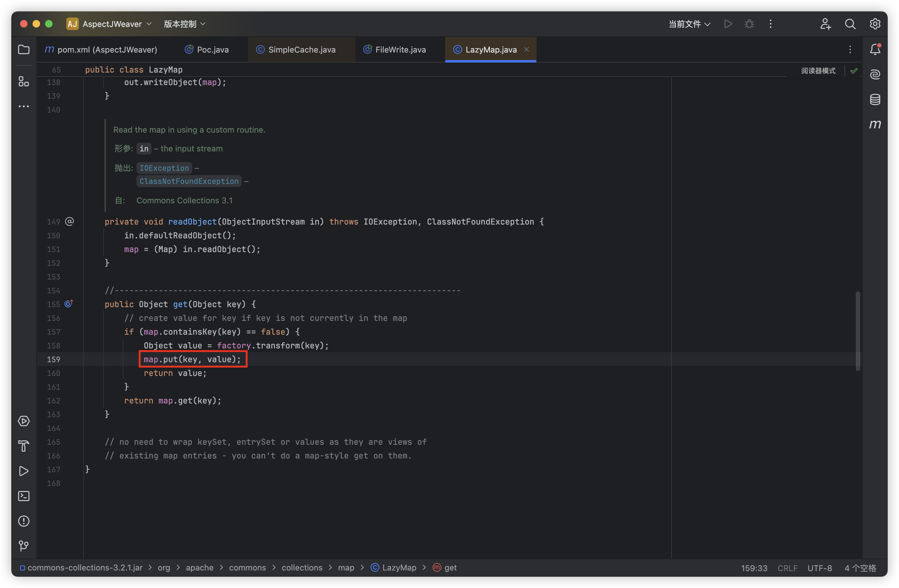Viewport: 899px width, 588px height.
Task: Click the get method breadcrumb
Action: [445, 568]
